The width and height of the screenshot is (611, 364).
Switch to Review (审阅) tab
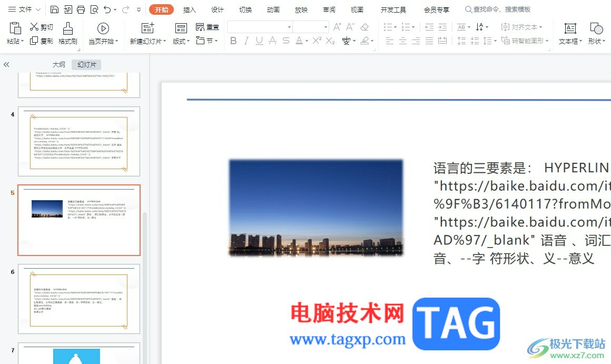click(329, 9)
